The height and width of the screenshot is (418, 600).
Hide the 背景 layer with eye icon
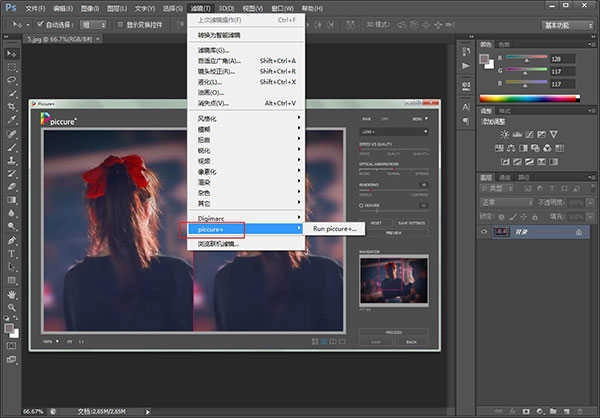point(485,231)
